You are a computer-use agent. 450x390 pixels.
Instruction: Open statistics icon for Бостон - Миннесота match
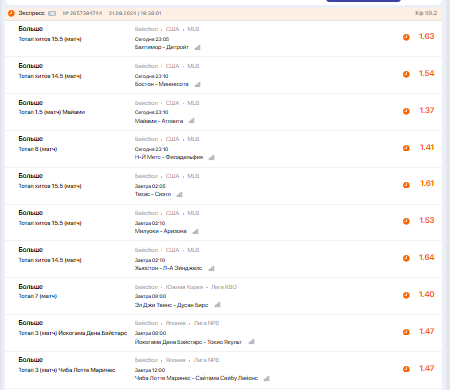coord(198,84)
